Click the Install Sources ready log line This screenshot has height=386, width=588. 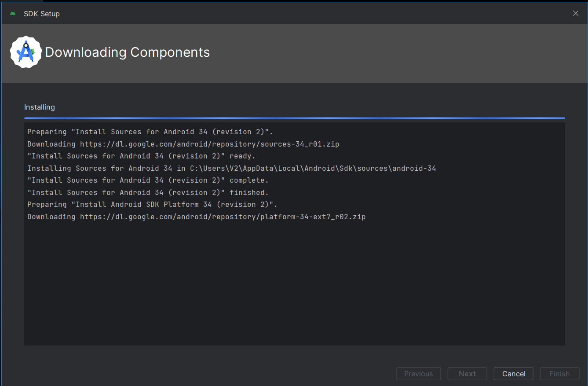click(x=141, y=156)
